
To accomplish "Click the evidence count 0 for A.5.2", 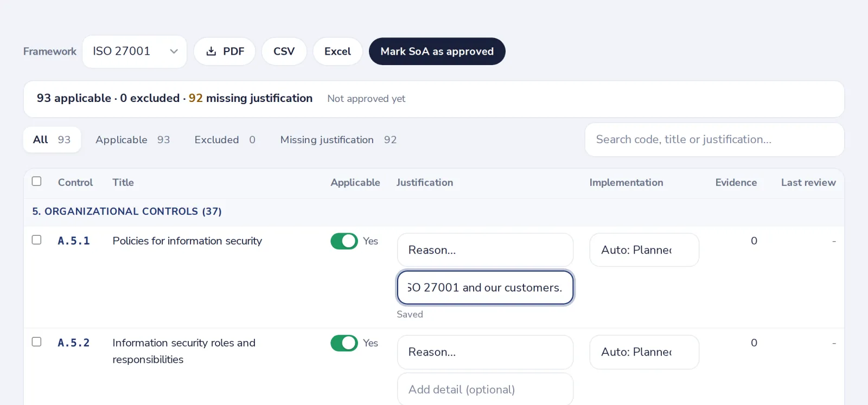I will point(754,343).
